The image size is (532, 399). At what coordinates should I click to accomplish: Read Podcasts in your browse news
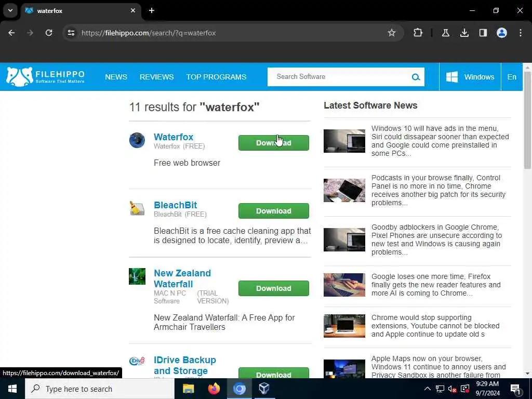click(438, 190)
